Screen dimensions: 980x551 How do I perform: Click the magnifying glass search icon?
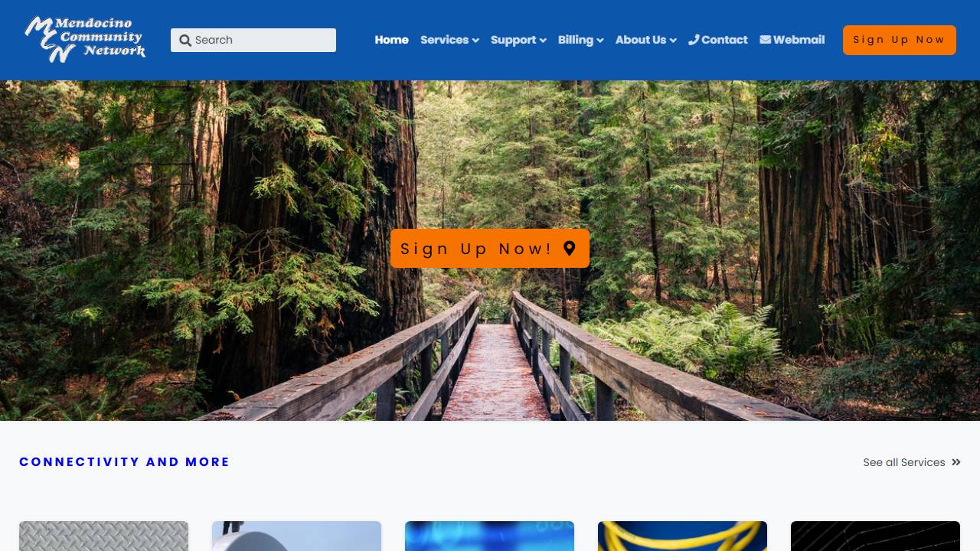185,41
